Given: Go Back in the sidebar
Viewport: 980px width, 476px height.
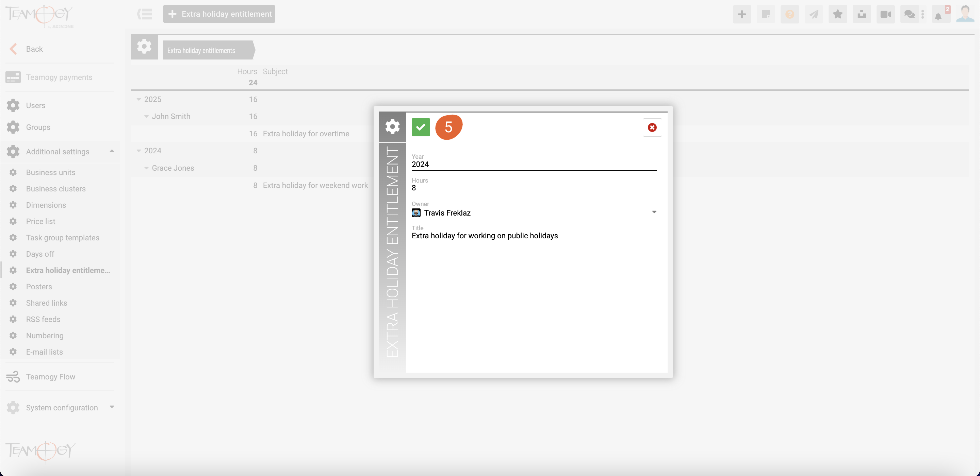Looking at the screenshot, I should (x=34, y=49).
